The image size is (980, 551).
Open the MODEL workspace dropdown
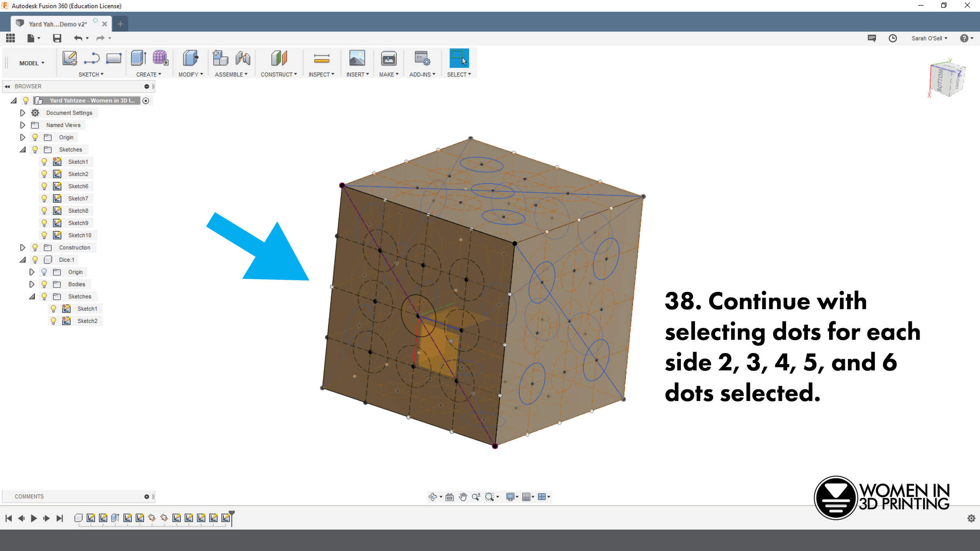32,63
